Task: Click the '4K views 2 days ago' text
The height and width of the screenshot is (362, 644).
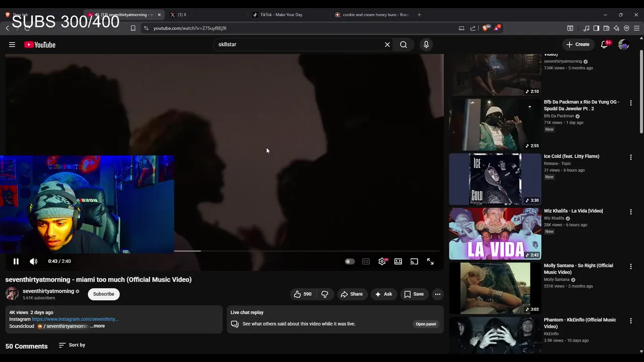Action: pos(31,313)
